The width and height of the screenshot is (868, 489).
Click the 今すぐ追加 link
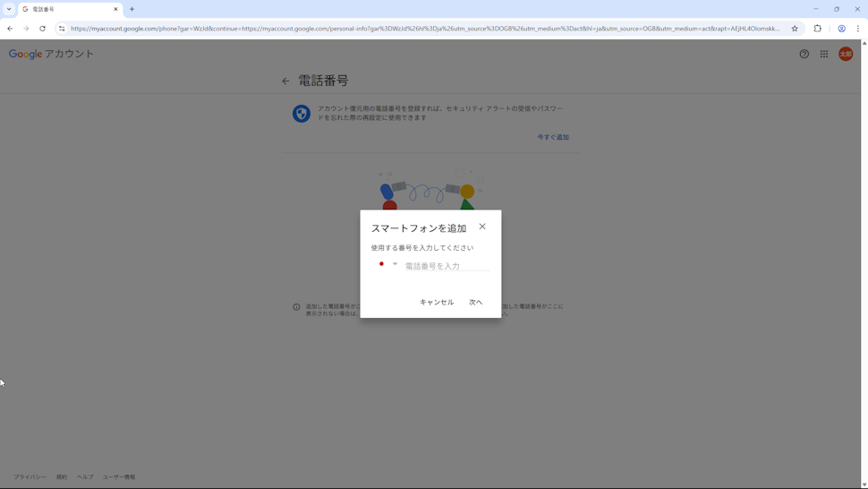click(x=552, y=137)
